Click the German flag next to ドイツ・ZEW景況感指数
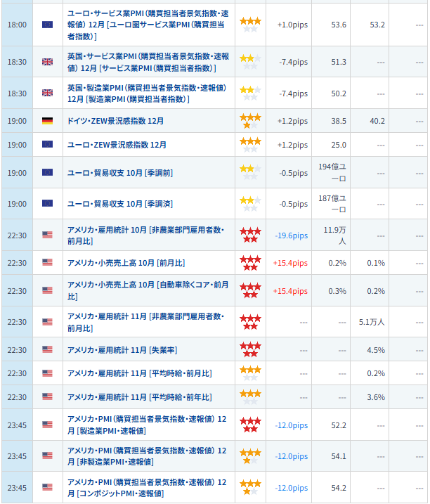 47,121
